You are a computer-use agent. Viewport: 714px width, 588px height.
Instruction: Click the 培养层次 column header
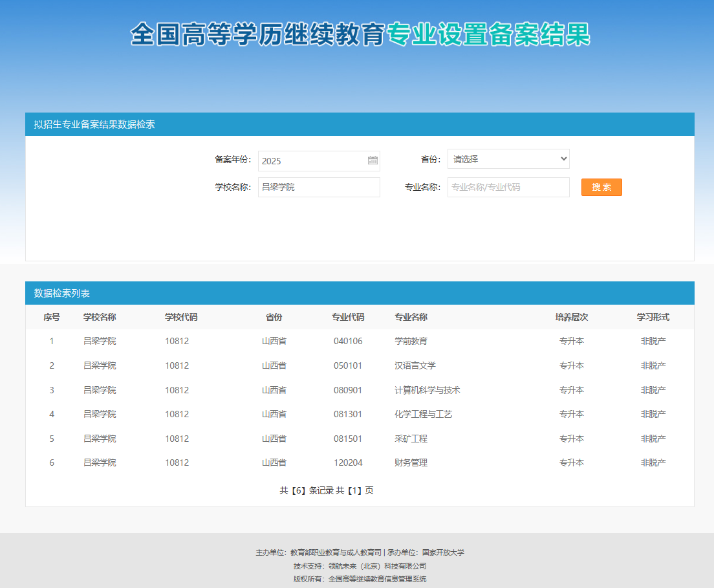tap(571, 317)
